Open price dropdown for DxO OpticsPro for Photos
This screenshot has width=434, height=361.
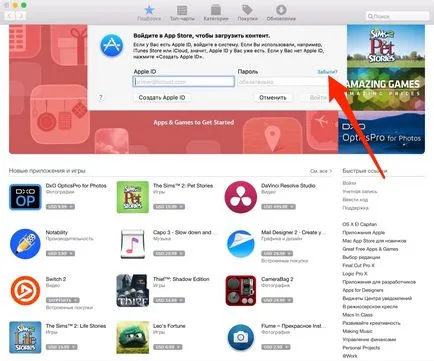(x=60, y=207)
